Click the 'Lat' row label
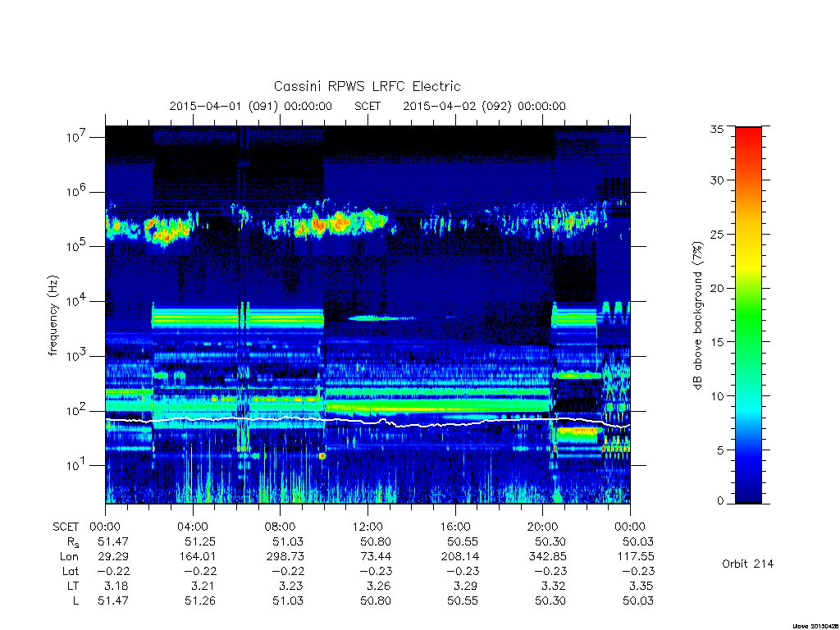Image resolution: width=840 pixels, height=630 pixels. click(71, 571)
